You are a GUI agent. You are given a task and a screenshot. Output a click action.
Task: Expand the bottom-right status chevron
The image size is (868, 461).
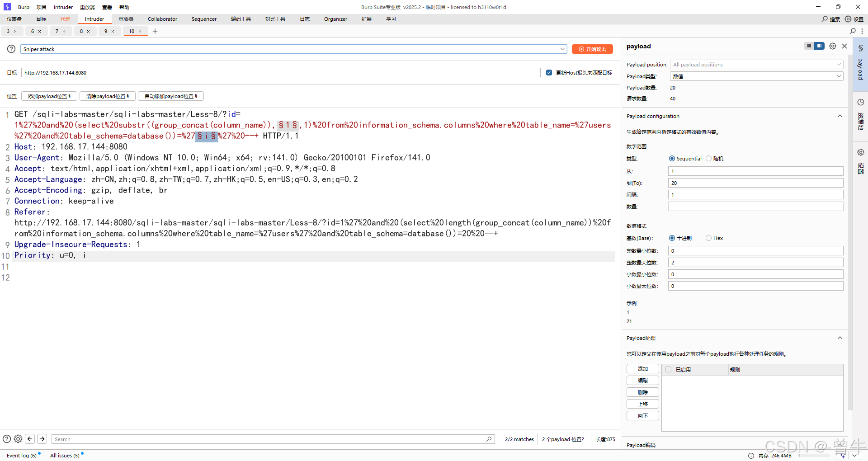point(854,456)
